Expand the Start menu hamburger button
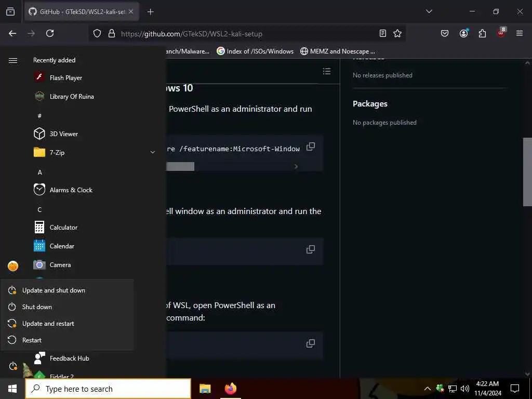The image size is (532, 399). (13, 60)
